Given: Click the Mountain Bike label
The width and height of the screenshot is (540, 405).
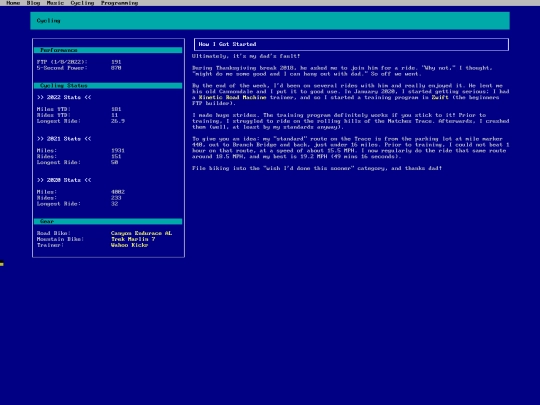Looking at the screenshot, I should 61,239.
